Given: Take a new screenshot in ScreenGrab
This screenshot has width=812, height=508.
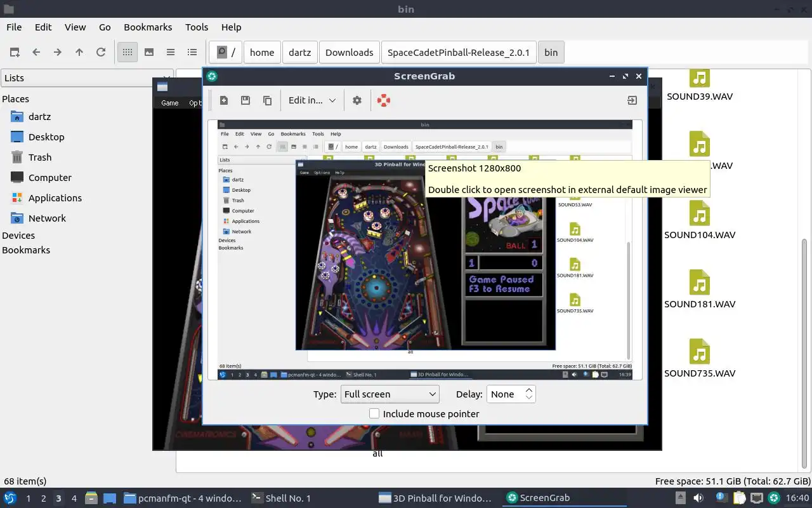Looking at the screenshot, I should click(224, 100).
